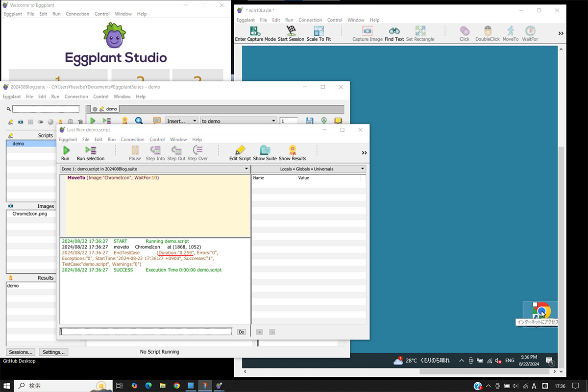Click the MoveTo script line in code view
The image size is (588, 392).
tap(113, 178)
